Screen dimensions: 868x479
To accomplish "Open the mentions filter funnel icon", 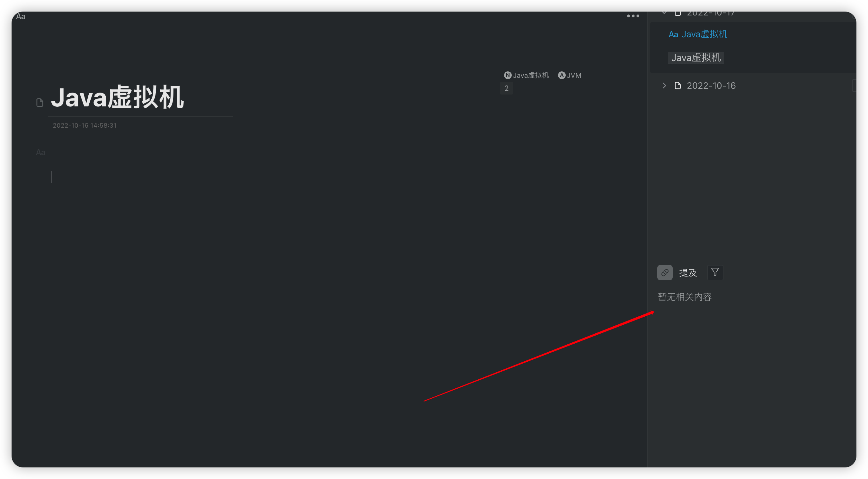I will pos(715,272).
